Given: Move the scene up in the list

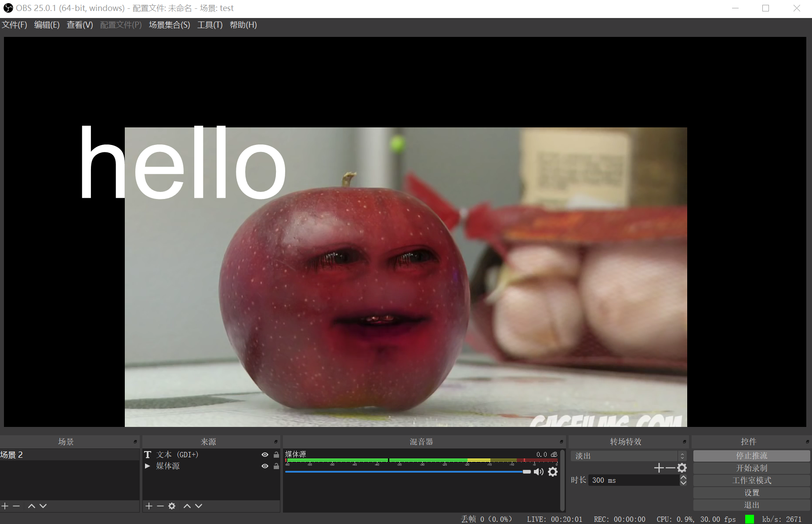Looking at the screenshot, I should (x=31, y=506).
